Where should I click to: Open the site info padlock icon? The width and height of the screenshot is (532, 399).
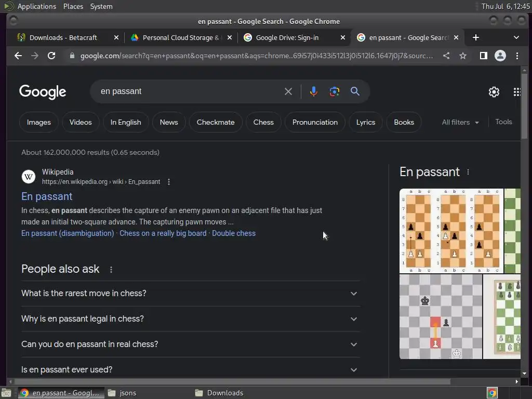tap(72, 56)
